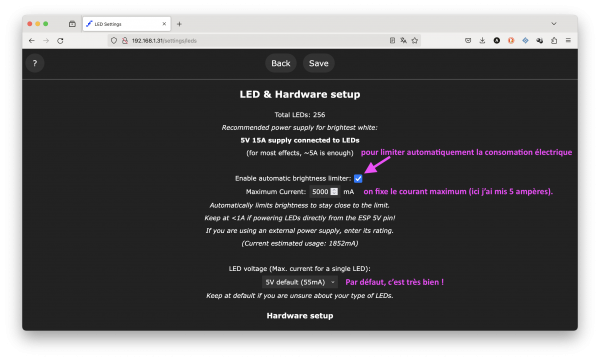Open the hamburger application menu
The width and height of the screenshot is (600, 360).
click(x=568, y=40)
